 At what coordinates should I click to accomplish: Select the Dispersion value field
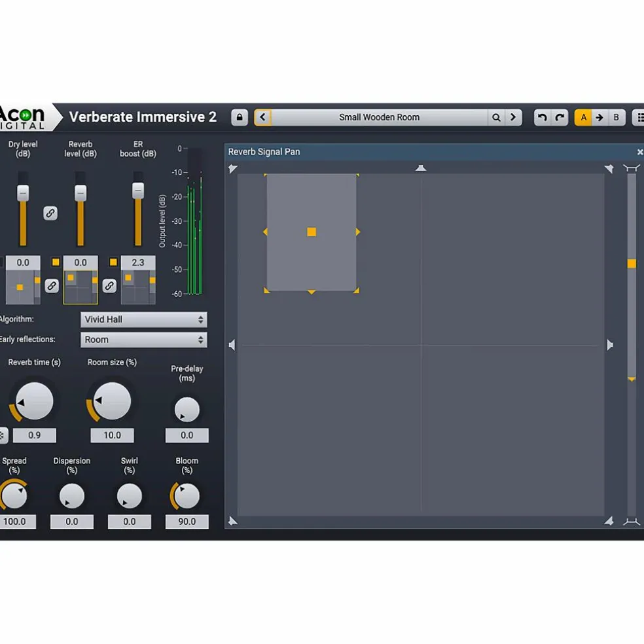72,522
